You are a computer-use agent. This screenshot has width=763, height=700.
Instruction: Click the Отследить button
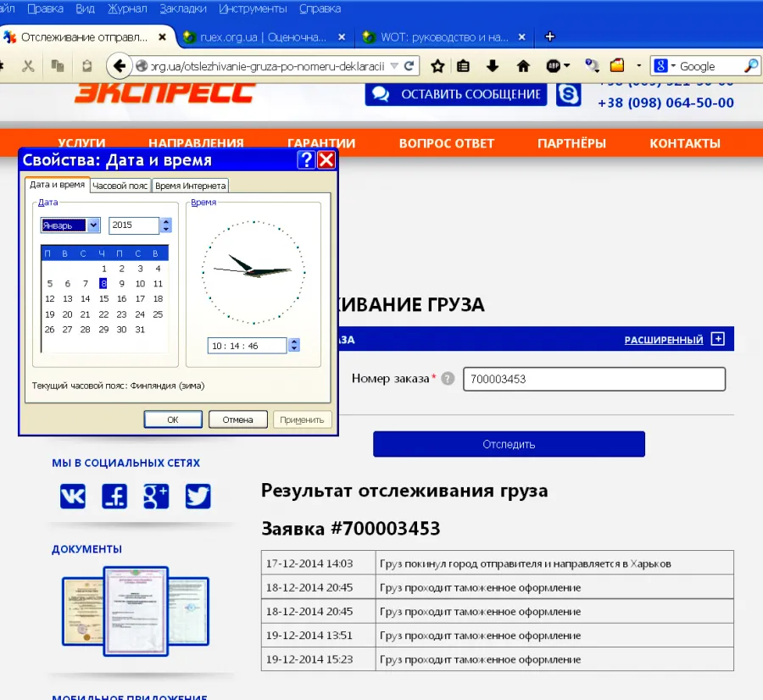pos(509,444)
